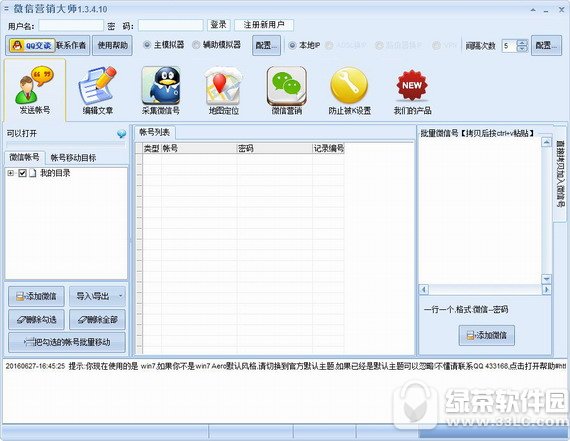Click scroll-up arrow of batch text area

pyautogui.click(x=546, y=142)
